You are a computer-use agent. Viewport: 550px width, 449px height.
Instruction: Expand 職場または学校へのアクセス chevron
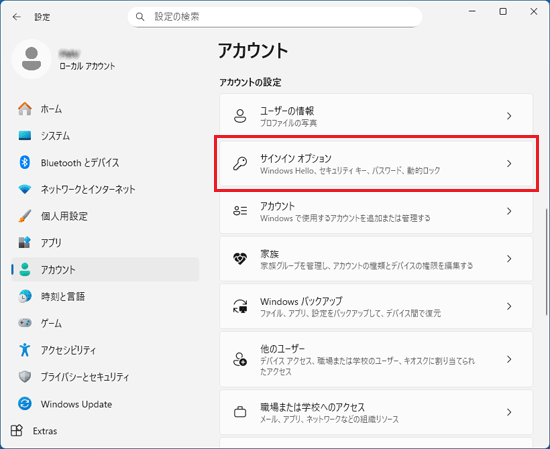click(x=509, y=412)
